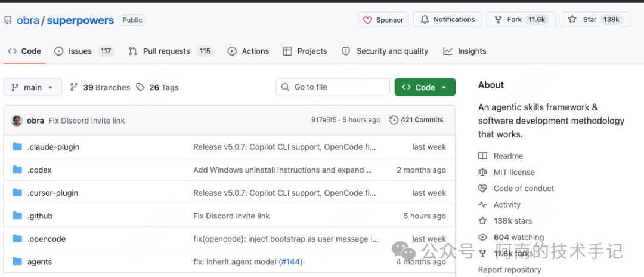Open the #144 pull request link
The width and height of the screenshot is (644, 277).
[x=290, y=262]
